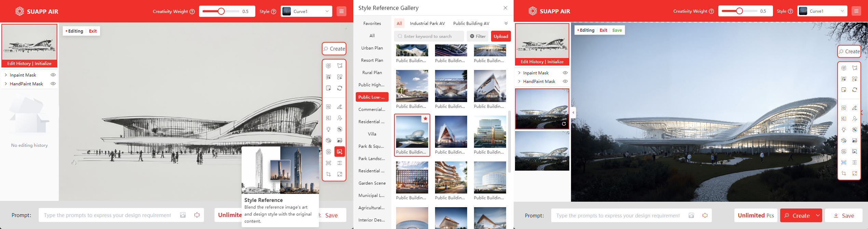The height and width of the screenshot is (229, 868).
Task: Click the Creativity Weight help icon in sketch editor
Action: [192, 12]
